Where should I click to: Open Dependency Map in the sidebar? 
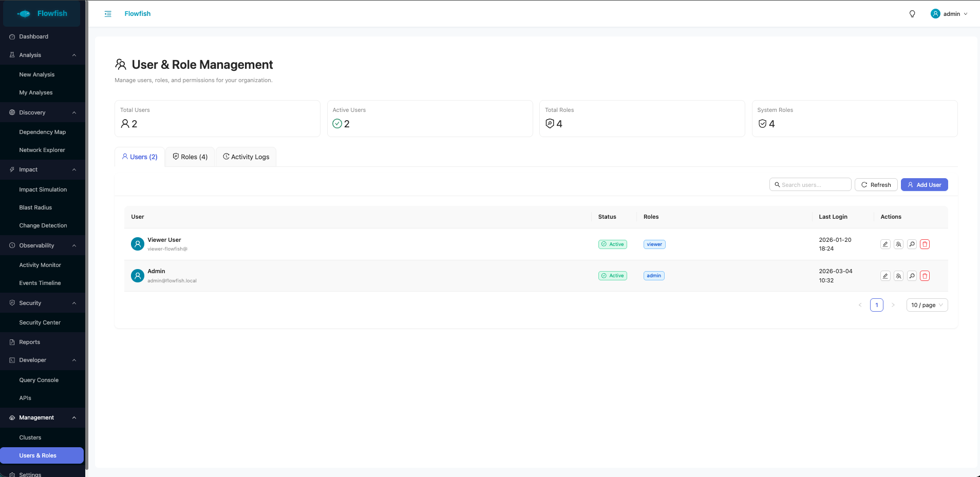click(43, 132)
